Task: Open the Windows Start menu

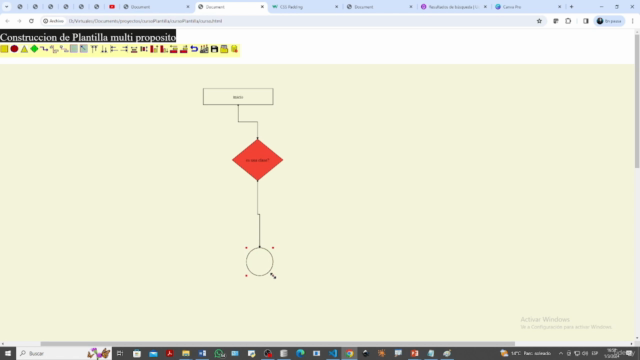Action: (x=8, y=353)
